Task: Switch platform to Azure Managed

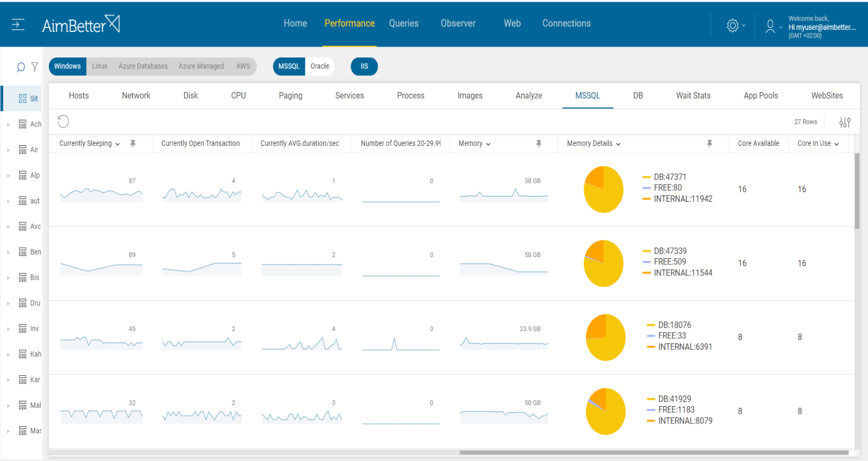Action: click(x=201, y=66)
